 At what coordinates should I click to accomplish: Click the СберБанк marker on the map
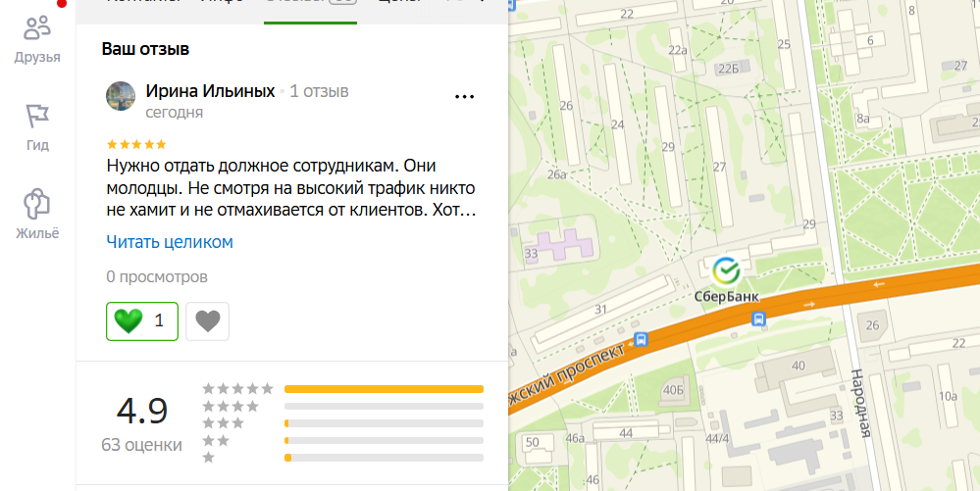pyautogui.click(x=726, y=271)
